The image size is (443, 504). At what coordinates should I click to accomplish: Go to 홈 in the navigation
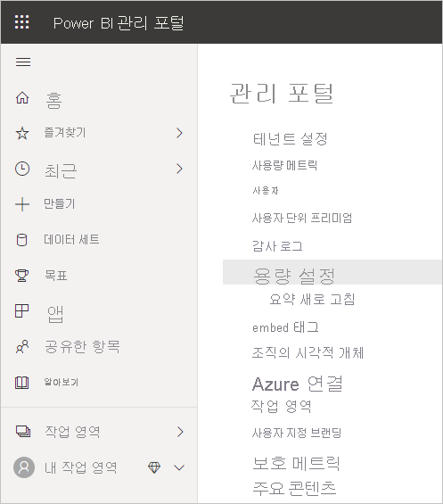[53, 100]
